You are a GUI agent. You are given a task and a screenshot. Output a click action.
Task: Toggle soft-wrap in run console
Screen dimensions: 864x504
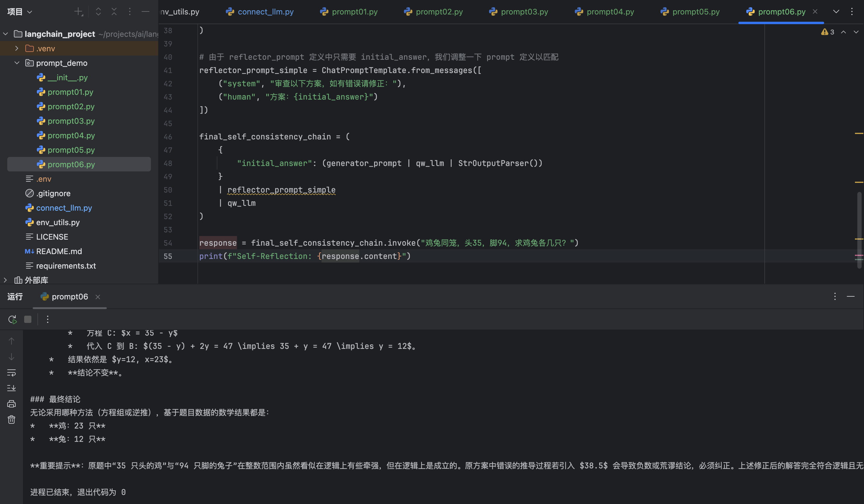(x=11, y=372)
